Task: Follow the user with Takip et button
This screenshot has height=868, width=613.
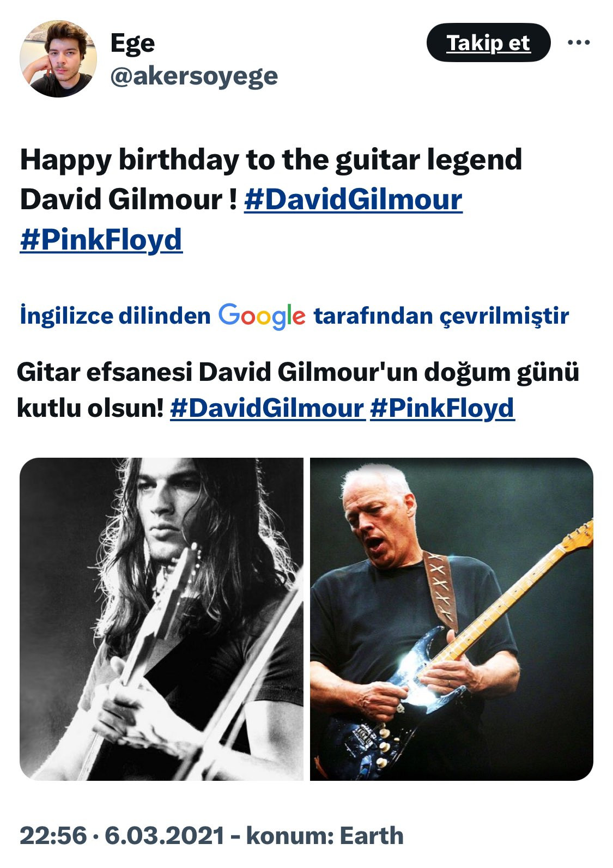Action: click(x=488, y=43)
